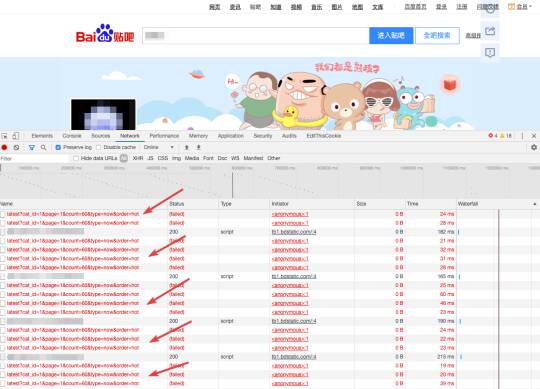Viewport: 540px width, 389px height.
Task: Filter requests by WS
Action: click(235, 158)
